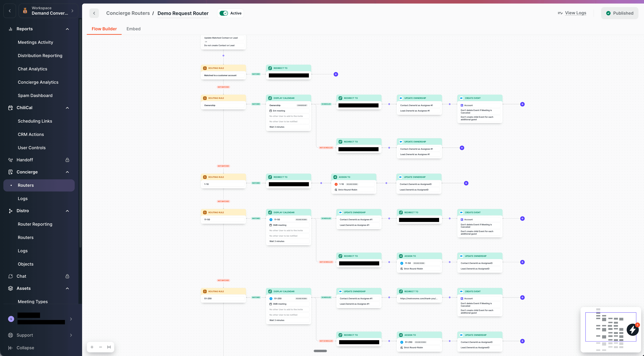This screenshot has width=644, height=356.
Task: Click the Published button
Action: click(x=619, y=13)
